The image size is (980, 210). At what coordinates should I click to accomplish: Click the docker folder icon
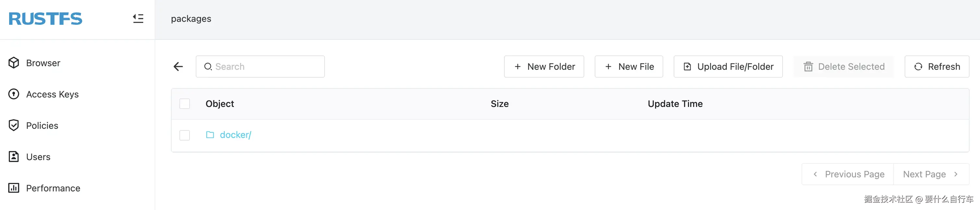click(210, 135)
